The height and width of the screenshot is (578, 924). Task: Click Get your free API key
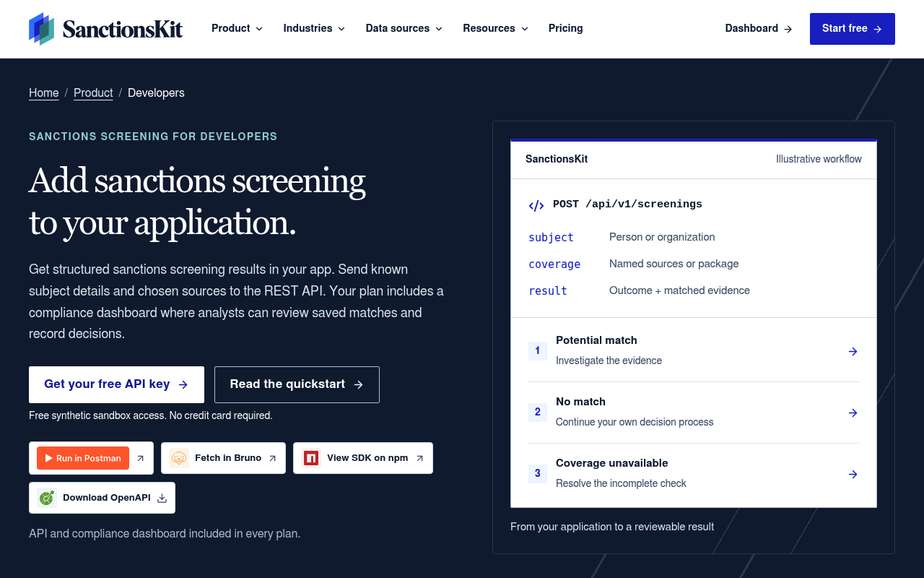click(x=116, y=384)
